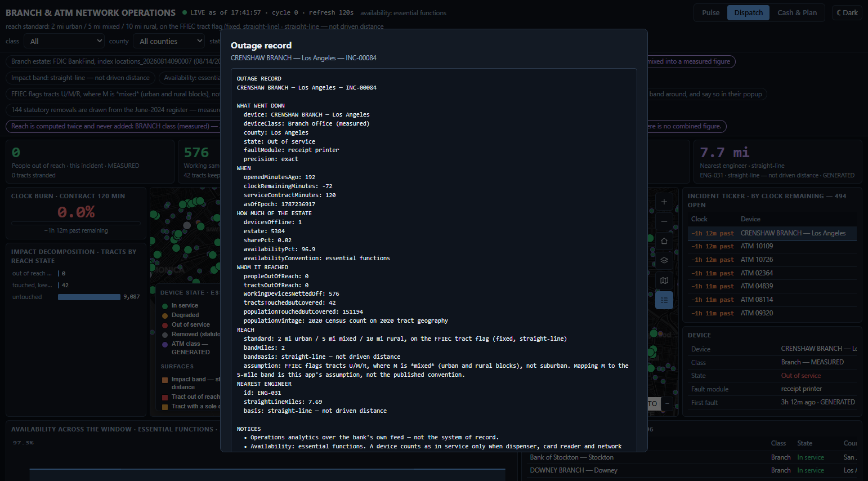Click the Degraded legend swatch
The height and width of the screenshot is (481, 868).
tap(165, 315)
